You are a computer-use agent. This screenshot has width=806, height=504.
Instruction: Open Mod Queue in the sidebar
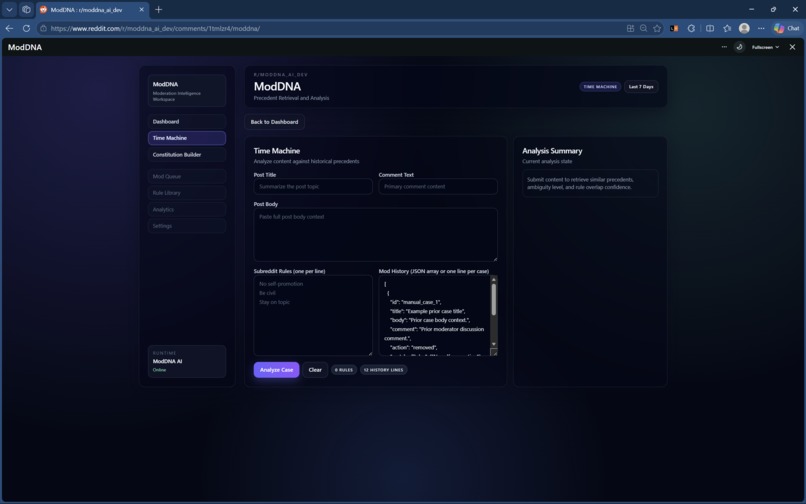click(x=187, y=176)
